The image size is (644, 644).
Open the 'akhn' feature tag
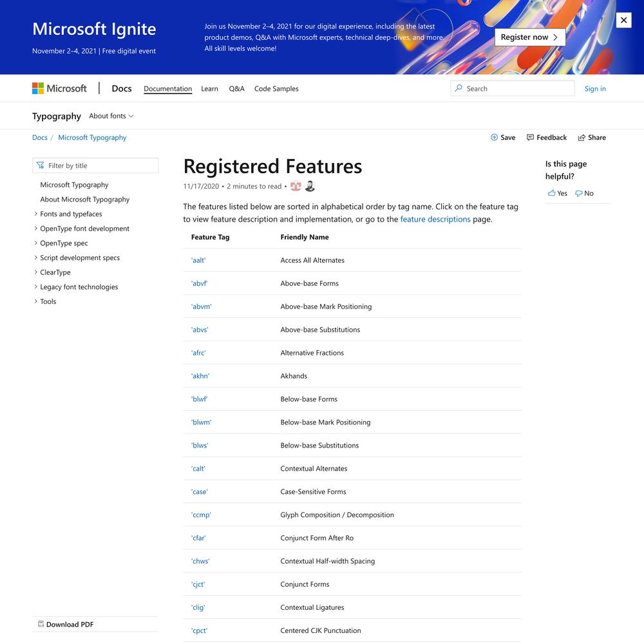pyautogui.click(x=200, y=376)
